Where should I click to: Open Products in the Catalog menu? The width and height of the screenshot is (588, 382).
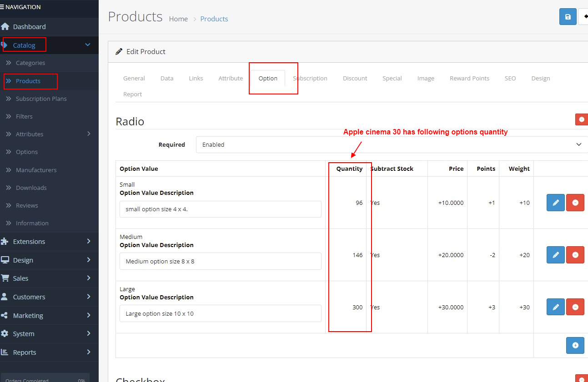28,81
